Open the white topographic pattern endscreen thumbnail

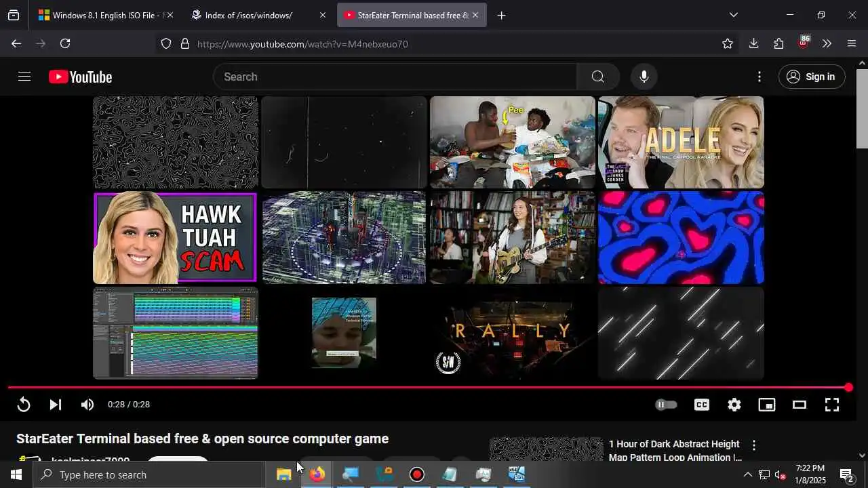coord(175,142)
